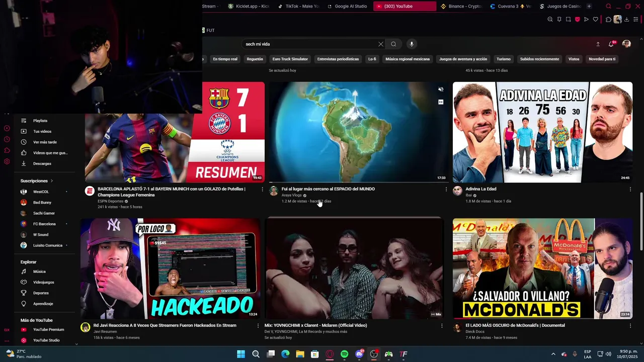This screenshot has width=644, height=362.
Task: Open the FC Barcelona subscription channel
Action: [44, 224]
